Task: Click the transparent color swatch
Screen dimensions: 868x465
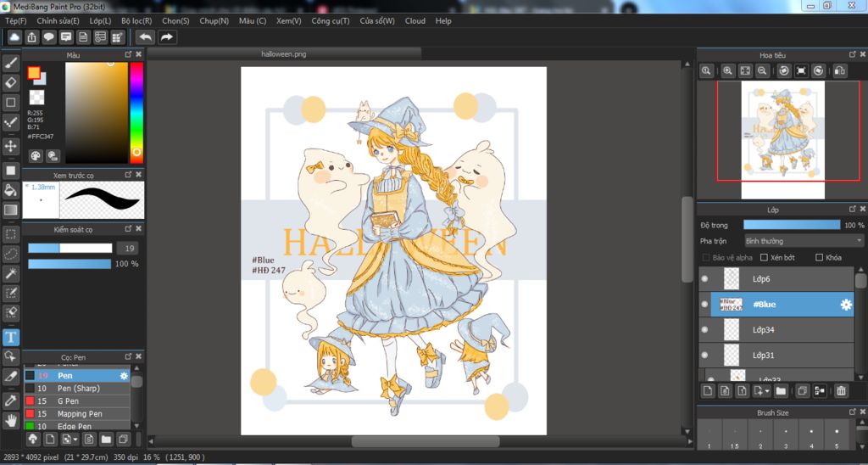Action: tap(36, 98)
